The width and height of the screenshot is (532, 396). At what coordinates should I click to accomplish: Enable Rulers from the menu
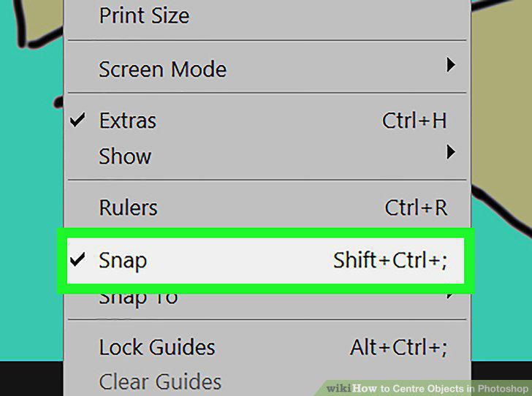pyautogui.click(x=267, y=207)
